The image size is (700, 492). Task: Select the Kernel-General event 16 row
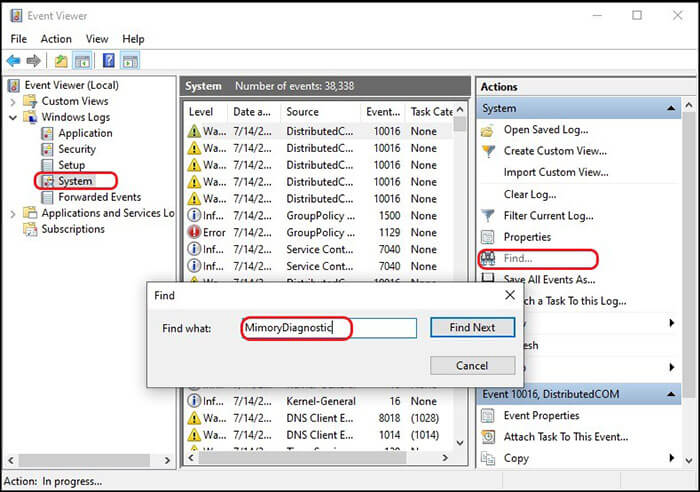point(319,401)
